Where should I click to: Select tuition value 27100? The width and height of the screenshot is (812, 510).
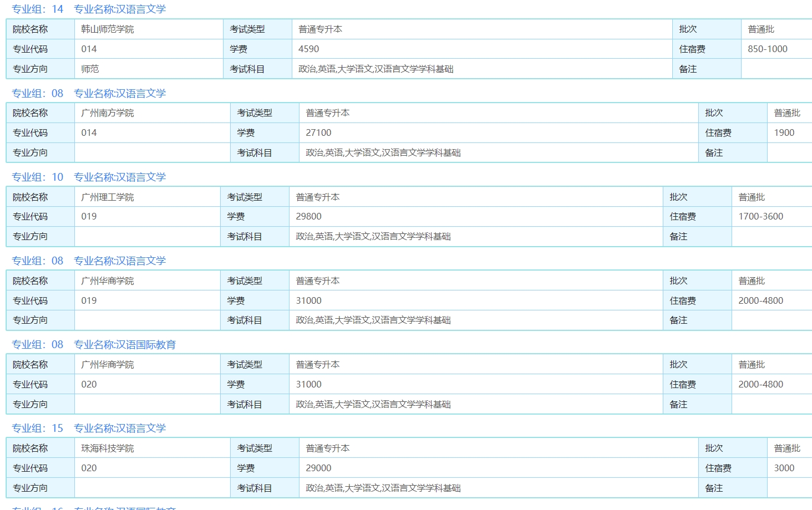click(x=318, y=132)
